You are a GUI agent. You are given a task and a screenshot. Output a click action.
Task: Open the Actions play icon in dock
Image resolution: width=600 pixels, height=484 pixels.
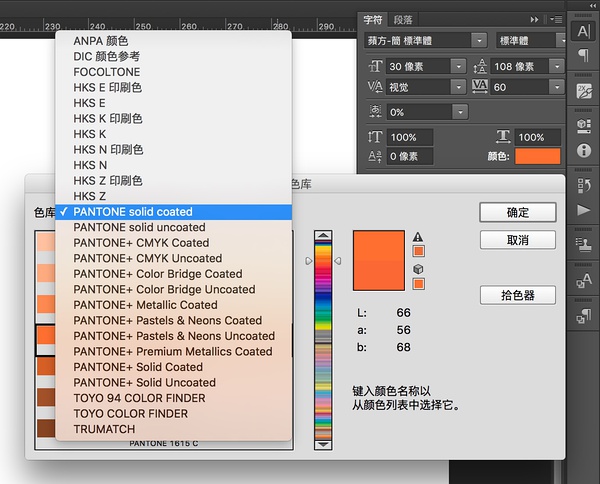coord(584,210)
